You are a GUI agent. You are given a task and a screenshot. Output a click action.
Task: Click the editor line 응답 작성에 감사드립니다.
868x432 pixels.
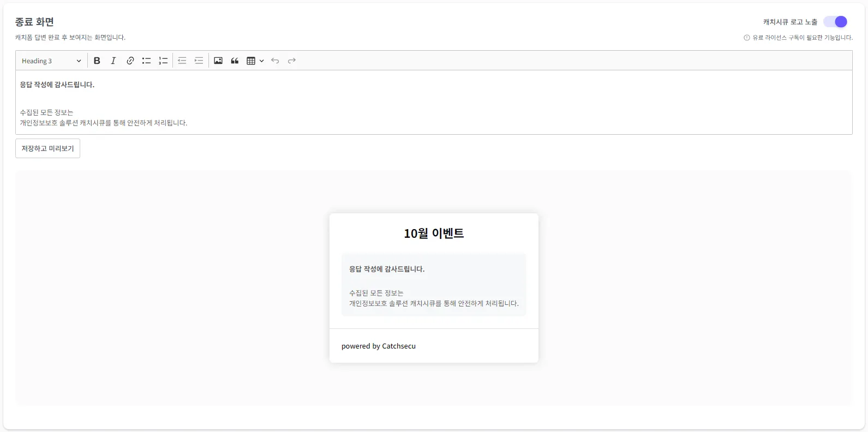[x=57, y=85]
